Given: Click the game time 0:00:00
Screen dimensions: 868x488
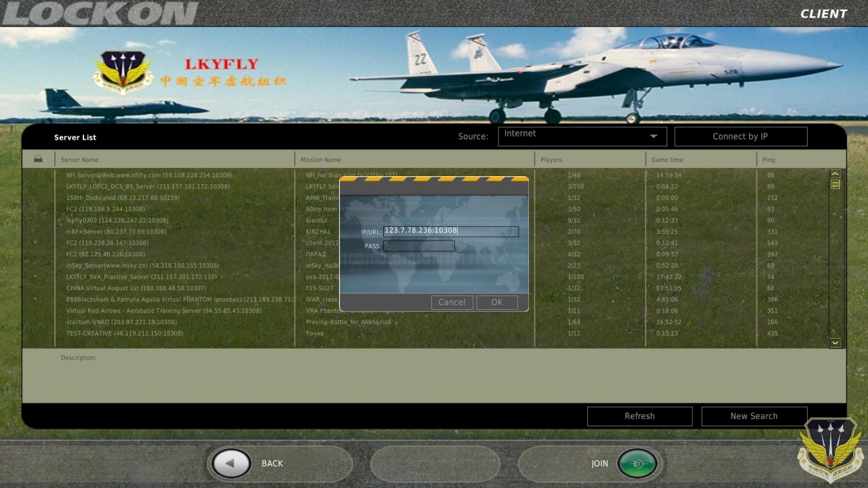Looking at the screenshot, I should pyautogui.click(x=667, y=198).
